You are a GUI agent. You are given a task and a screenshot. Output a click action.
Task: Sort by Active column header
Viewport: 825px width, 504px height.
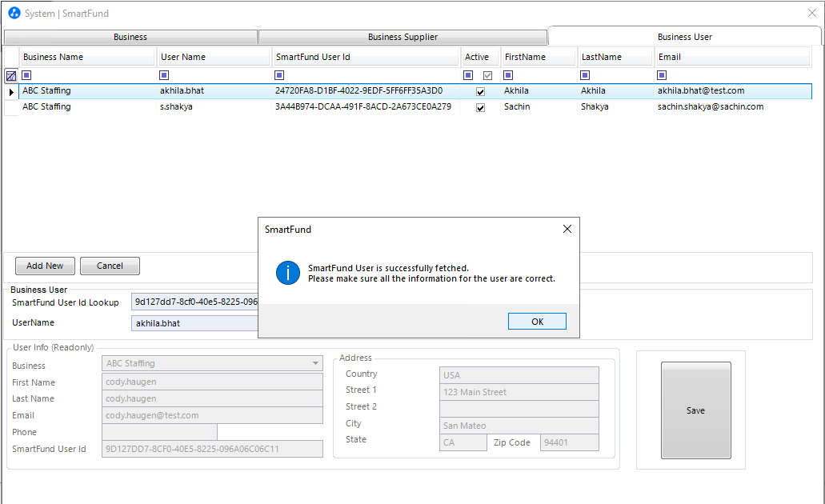click(x=480, y=57)
